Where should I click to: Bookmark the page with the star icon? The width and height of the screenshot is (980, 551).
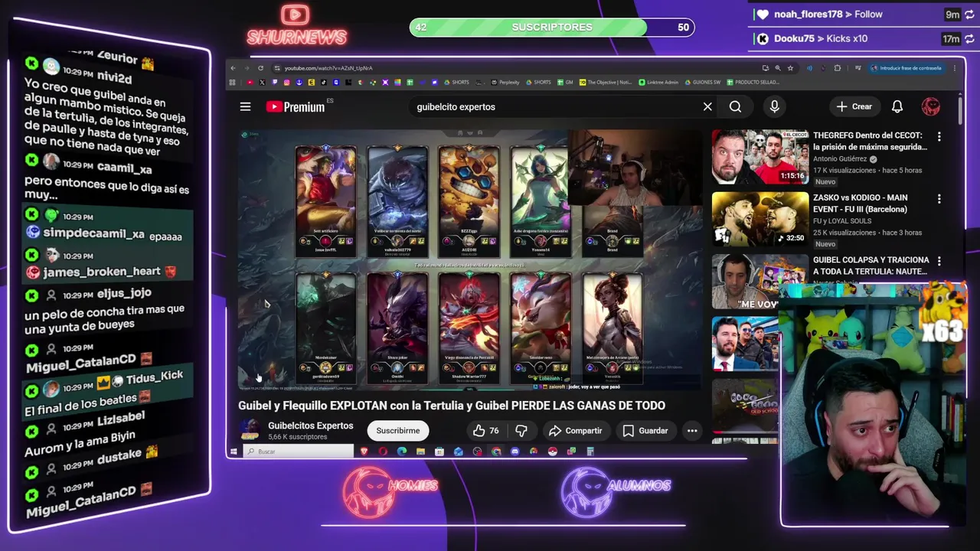click(790, 68)
